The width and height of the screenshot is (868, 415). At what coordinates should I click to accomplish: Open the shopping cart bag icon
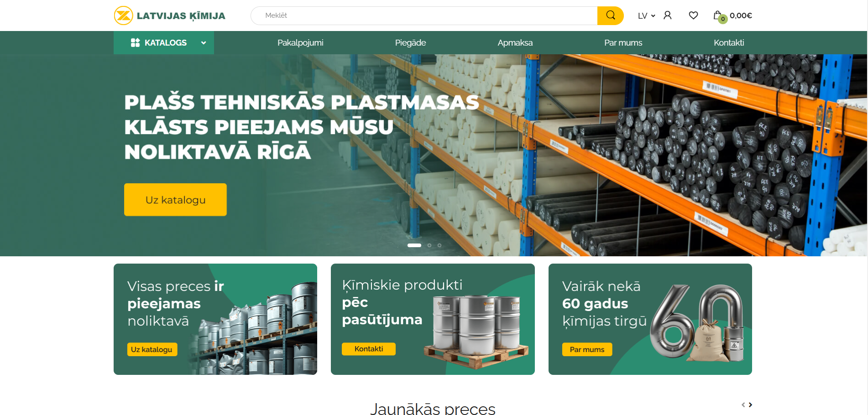[717, 15]
